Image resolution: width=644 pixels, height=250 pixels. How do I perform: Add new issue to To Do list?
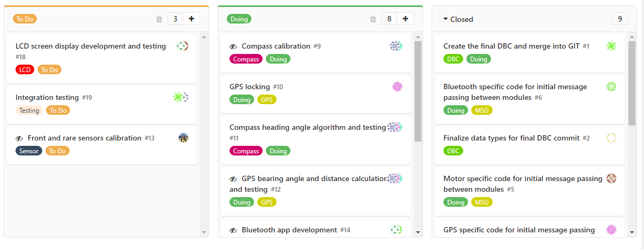tap(191, 19)
